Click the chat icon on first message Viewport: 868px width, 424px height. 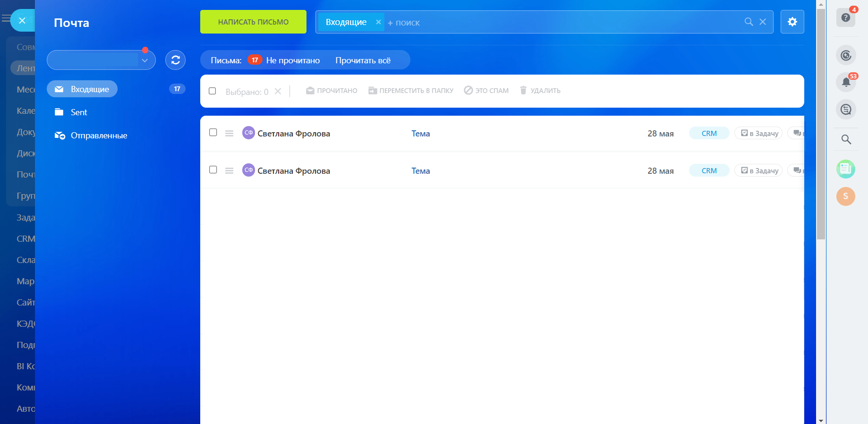[x=797, y=133]
